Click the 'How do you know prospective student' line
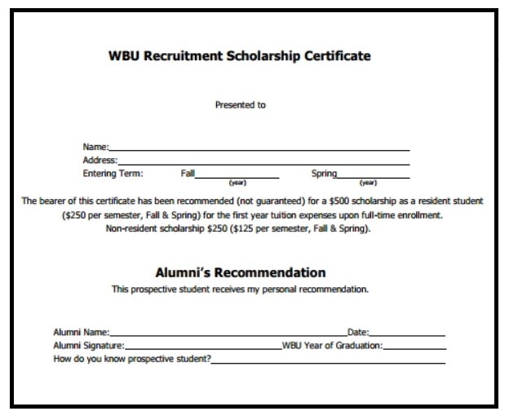509x420 pixels. [x=328, y=359]
